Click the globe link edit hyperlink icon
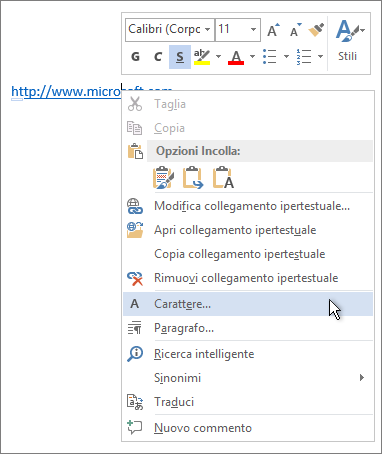Viewport: 382px width, 454px height. click(135, 206)
